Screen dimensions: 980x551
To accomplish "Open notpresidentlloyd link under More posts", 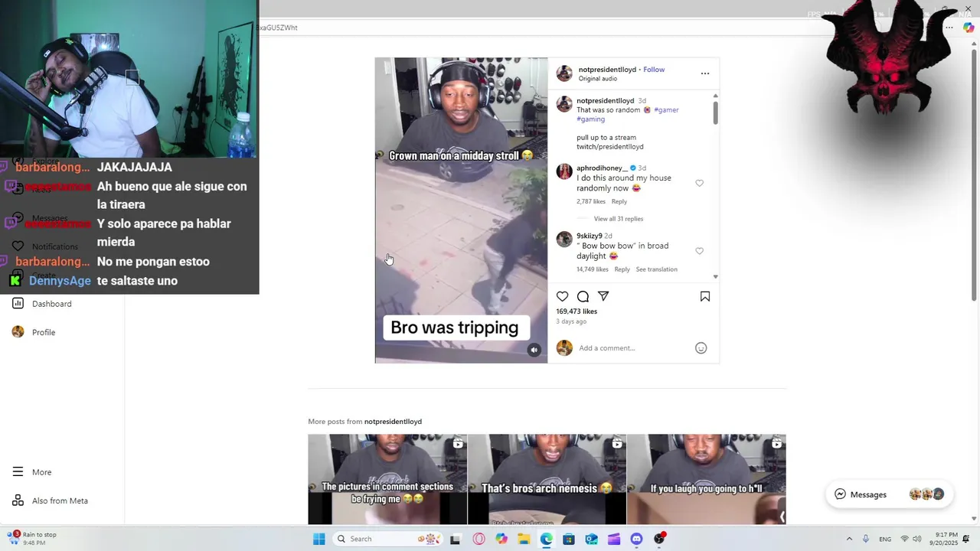I will click(x=393, y=422).
